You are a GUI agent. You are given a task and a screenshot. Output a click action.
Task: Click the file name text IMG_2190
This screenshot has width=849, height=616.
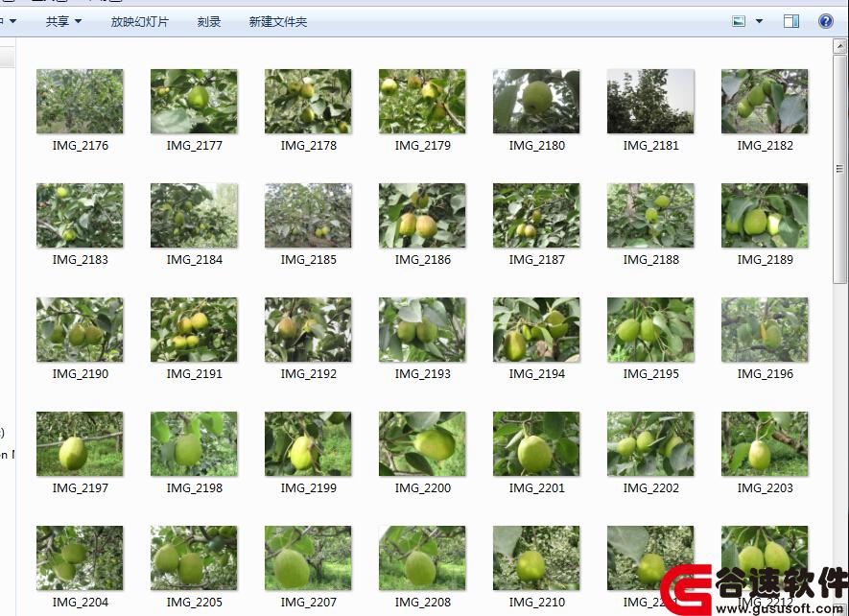point(81,374)
